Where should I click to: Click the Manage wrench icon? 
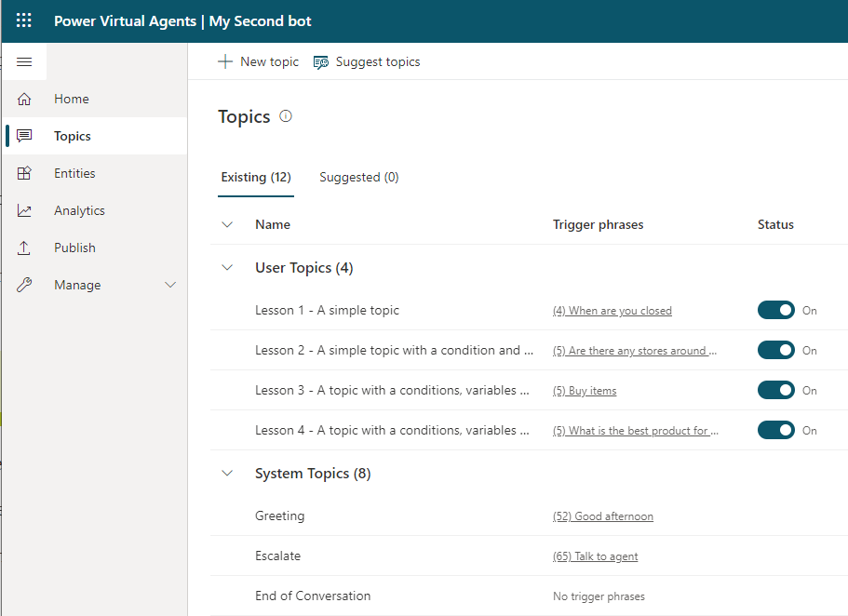pos(24,285)
